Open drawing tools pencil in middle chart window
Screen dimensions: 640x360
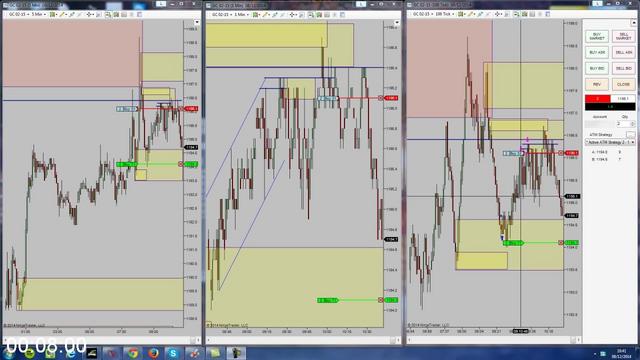[265, 14]
